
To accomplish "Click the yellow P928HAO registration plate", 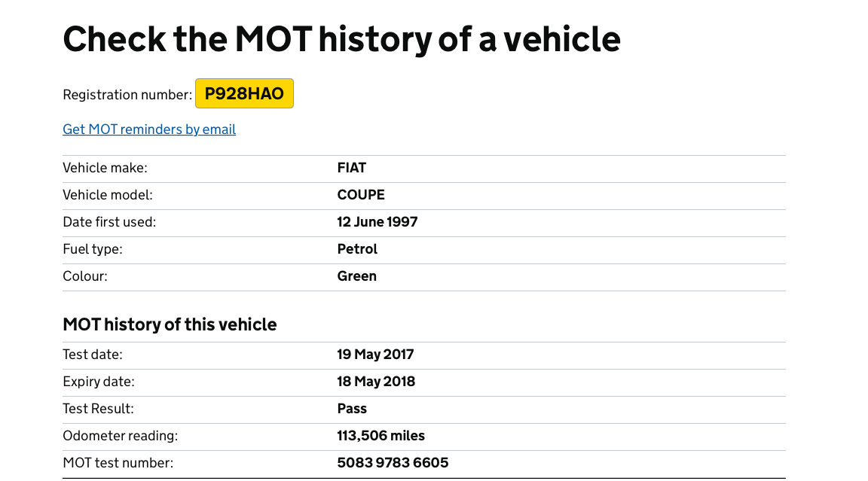I will pos(244,93).
